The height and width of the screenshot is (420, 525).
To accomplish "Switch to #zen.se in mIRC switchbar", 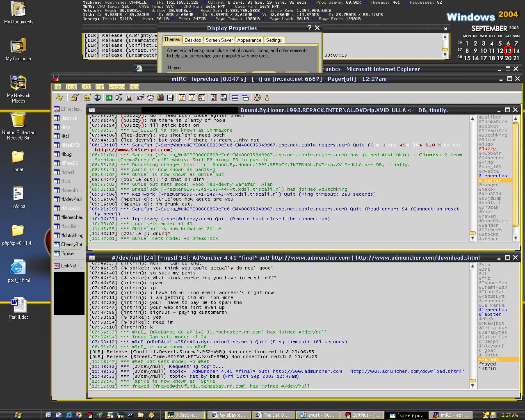I will tap(69, 118).
